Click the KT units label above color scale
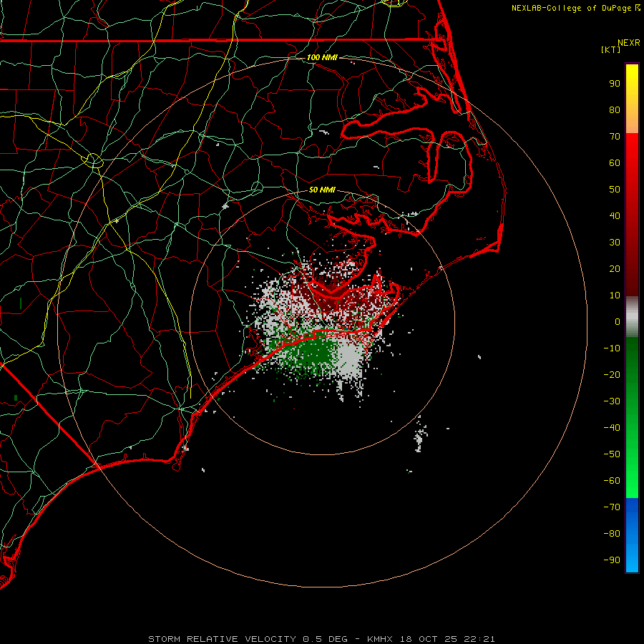644x644 pixels. coord(611,49)
